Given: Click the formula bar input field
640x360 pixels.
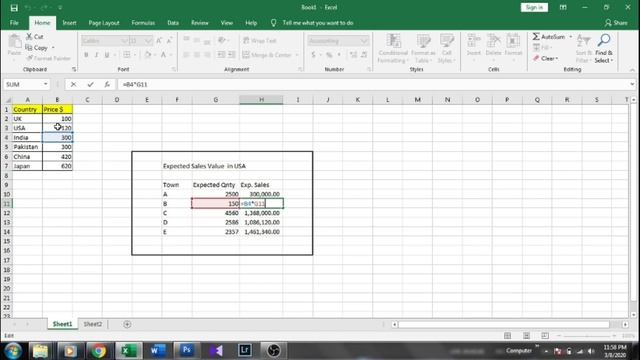Looking at the screenshot, I should point(373,84).
